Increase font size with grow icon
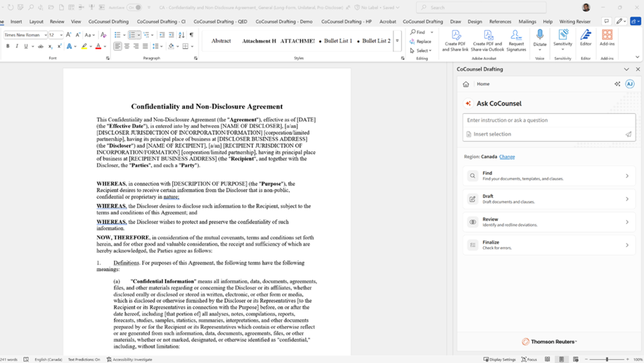The height and width of the screenshot is (363, 644). (69, 35)
